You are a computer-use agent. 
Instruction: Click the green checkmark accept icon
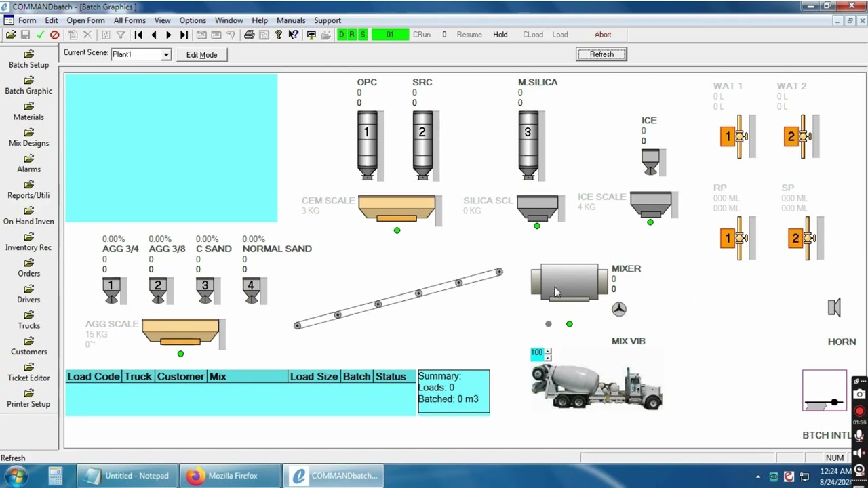tap(40, 35)
